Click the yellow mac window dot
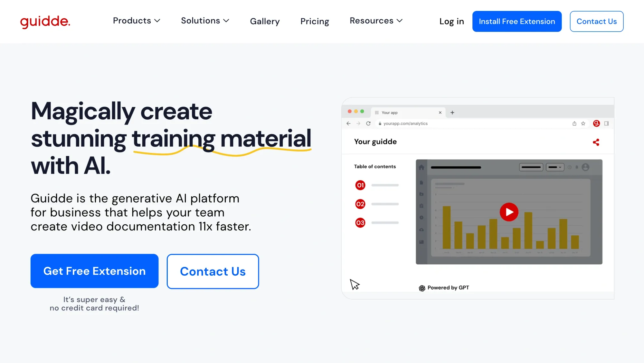644x363 pixels. click(356, 111)
